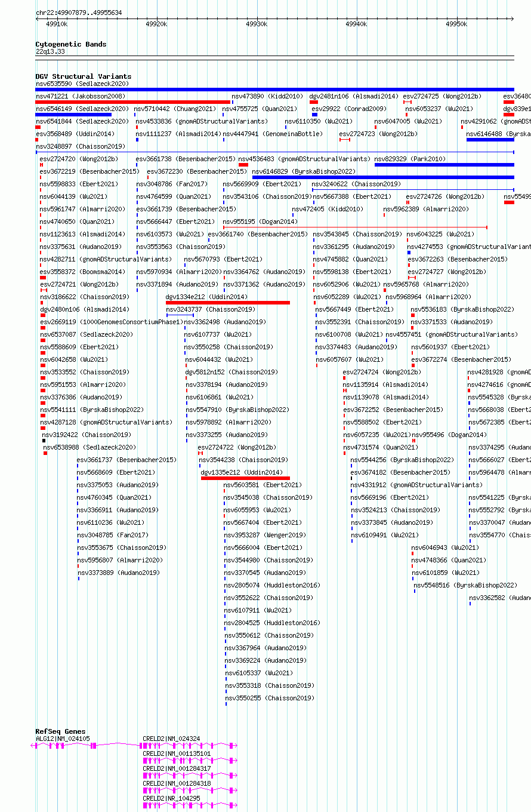
Task: Select variant nsv473890 (Kidd2010)
Action: pyautogui.click(x=267, y=96)
